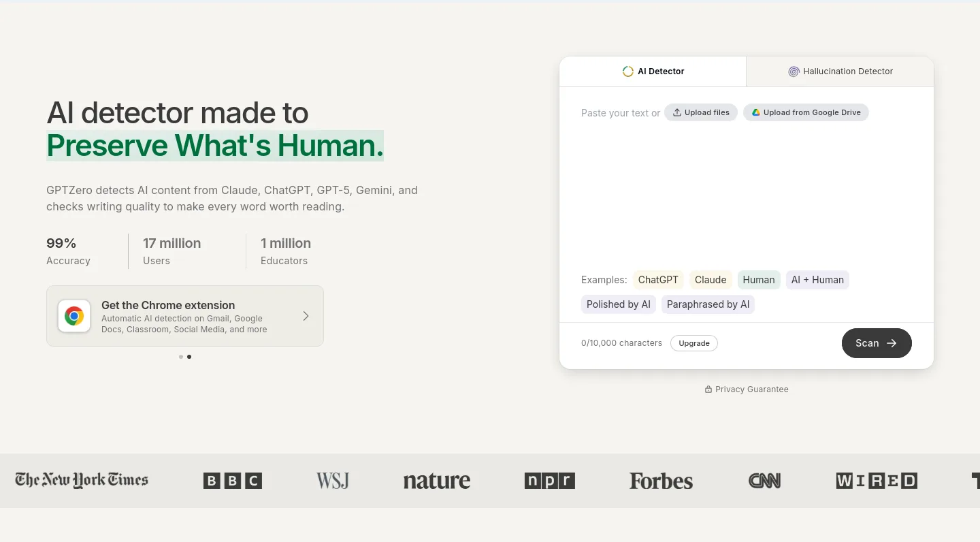Click the Hallucination Detector fingerprint icon
The height and width of the screenshot is (542, 980).
[794, 71]
